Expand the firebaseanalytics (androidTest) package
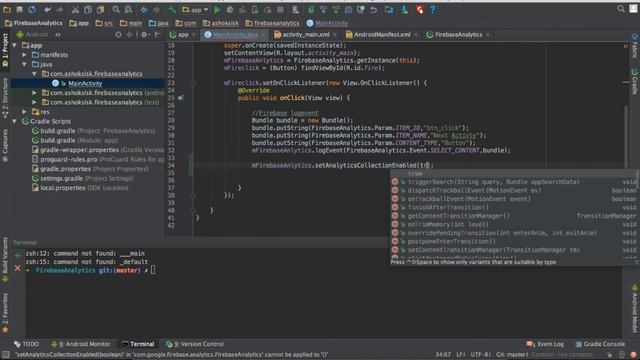Image resolution: width=640 pixels, height=360 pixels. point(34,93)
